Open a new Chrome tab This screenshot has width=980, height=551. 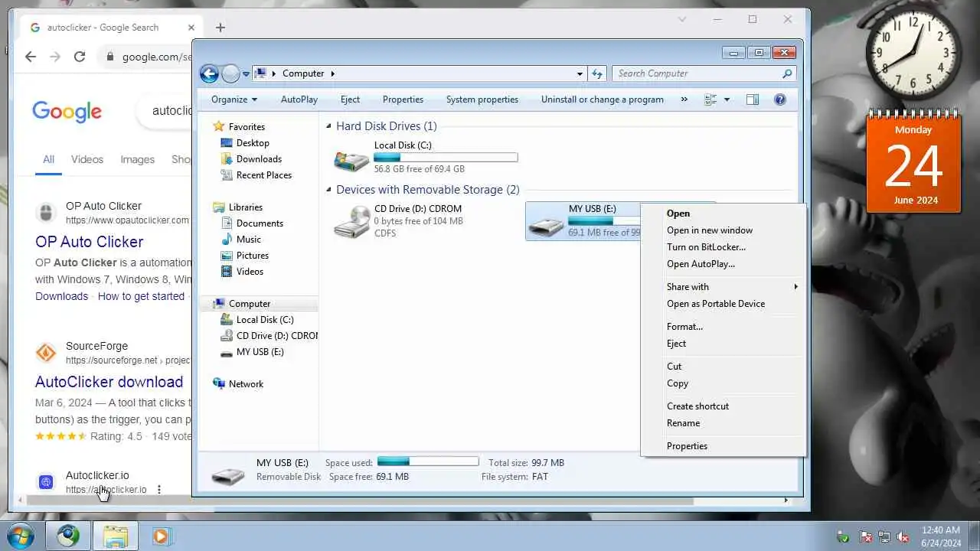tap(220, 28)
